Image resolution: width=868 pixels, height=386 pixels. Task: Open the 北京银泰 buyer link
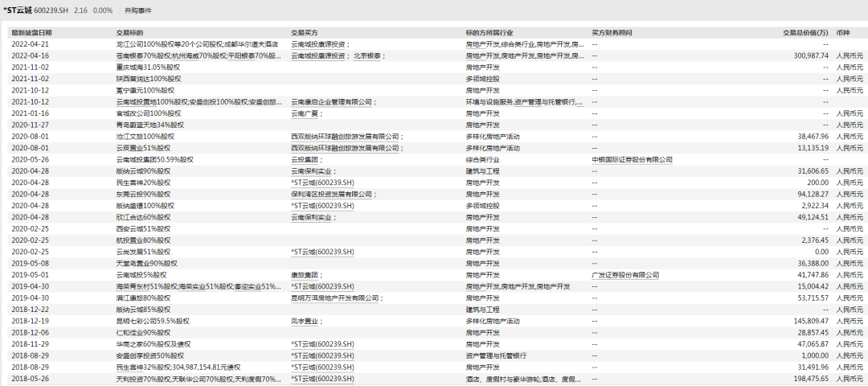tap(367, 56)
